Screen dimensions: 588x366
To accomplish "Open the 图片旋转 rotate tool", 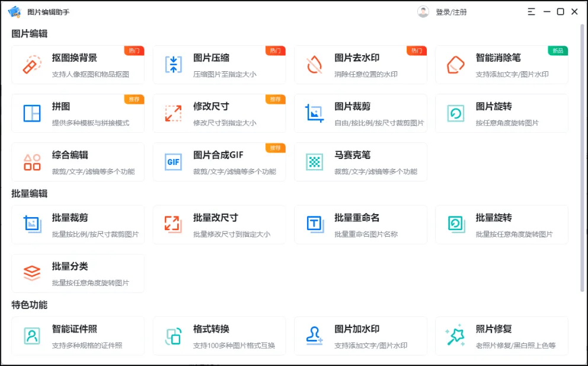I will click(501, 113).
